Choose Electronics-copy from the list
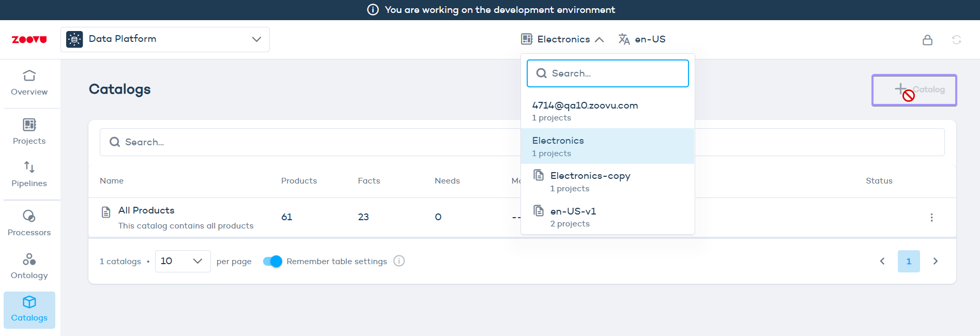This screenshot has height=336, width=980. (x=607, y=181)
